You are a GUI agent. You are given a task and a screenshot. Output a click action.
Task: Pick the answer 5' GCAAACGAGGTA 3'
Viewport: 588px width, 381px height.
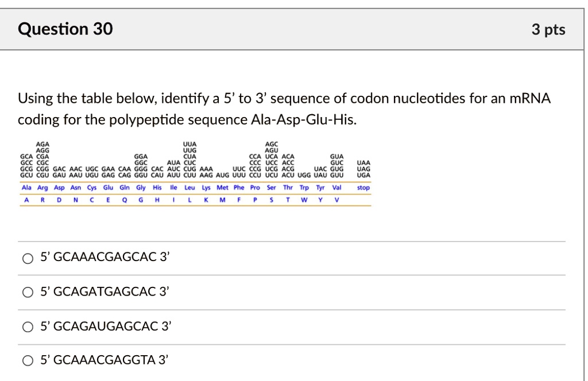pos(27,360)
